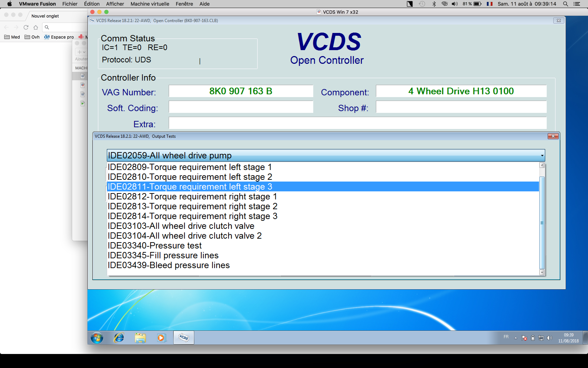Close the Output Tests dialog

(553, 136)
